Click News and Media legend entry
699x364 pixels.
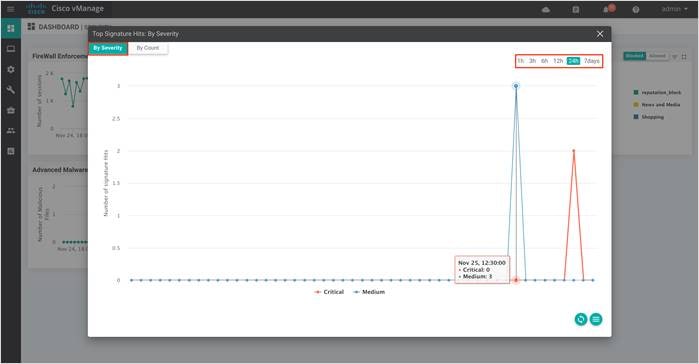(x=657, y=104)
